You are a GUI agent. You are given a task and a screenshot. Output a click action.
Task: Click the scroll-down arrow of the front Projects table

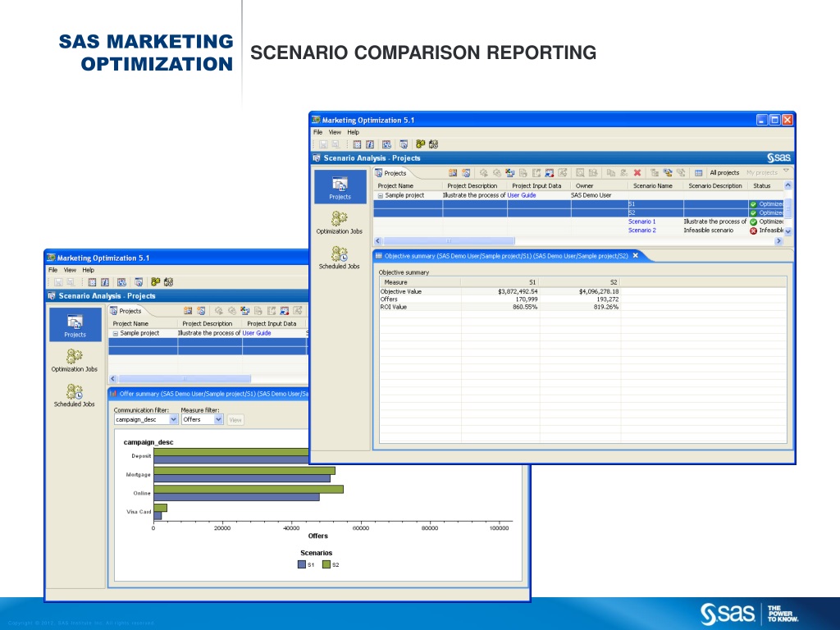788,231
